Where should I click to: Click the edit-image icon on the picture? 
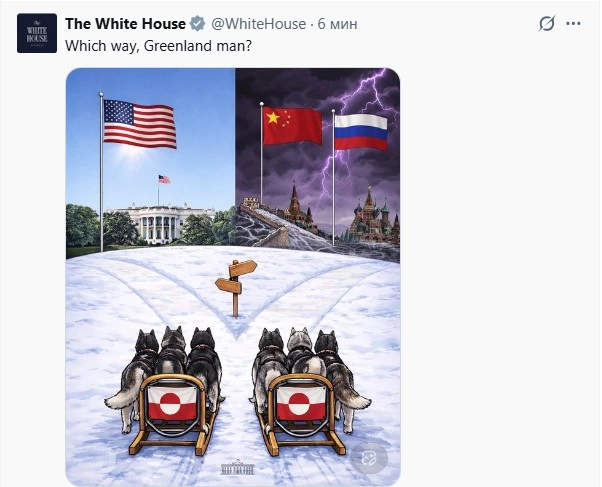click(369, 458)
